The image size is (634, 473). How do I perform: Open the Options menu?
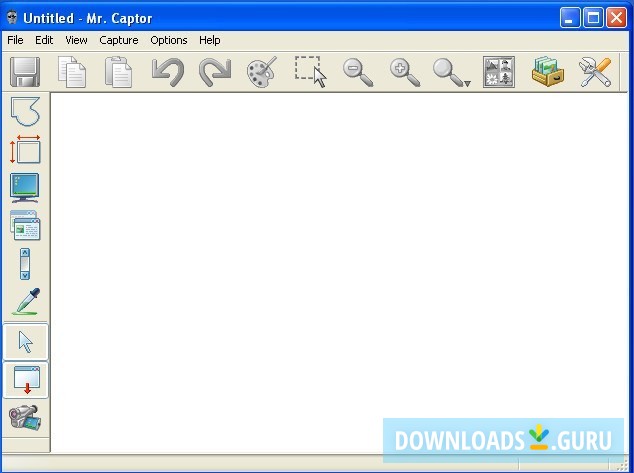click(169, 40)
